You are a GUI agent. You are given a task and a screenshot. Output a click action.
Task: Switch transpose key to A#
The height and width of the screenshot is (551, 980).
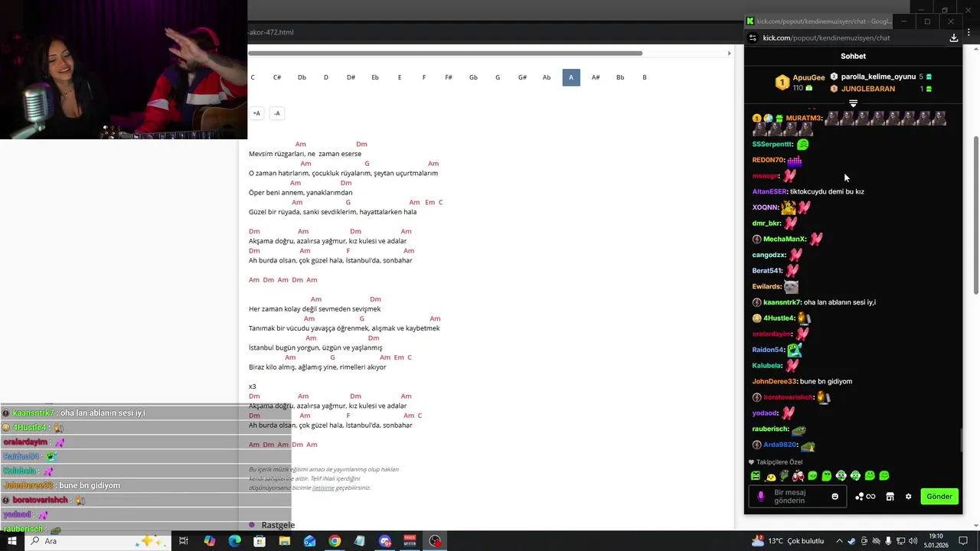596,77
